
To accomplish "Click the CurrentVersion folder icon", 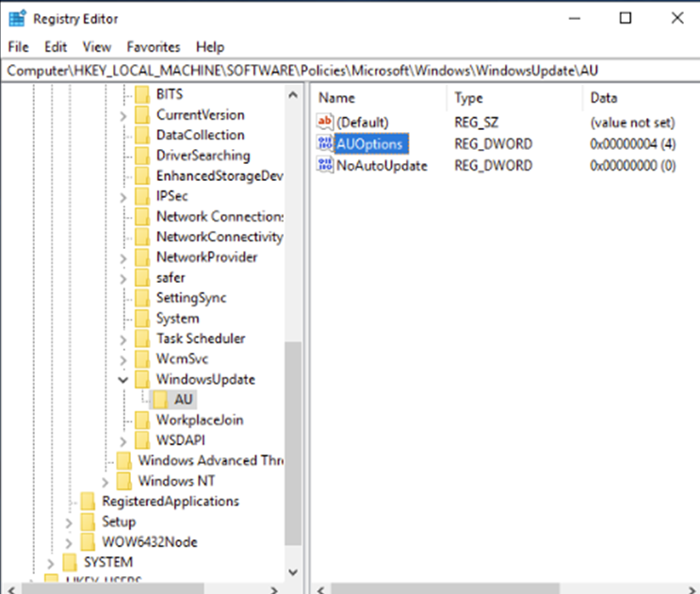I will point(142,115).
